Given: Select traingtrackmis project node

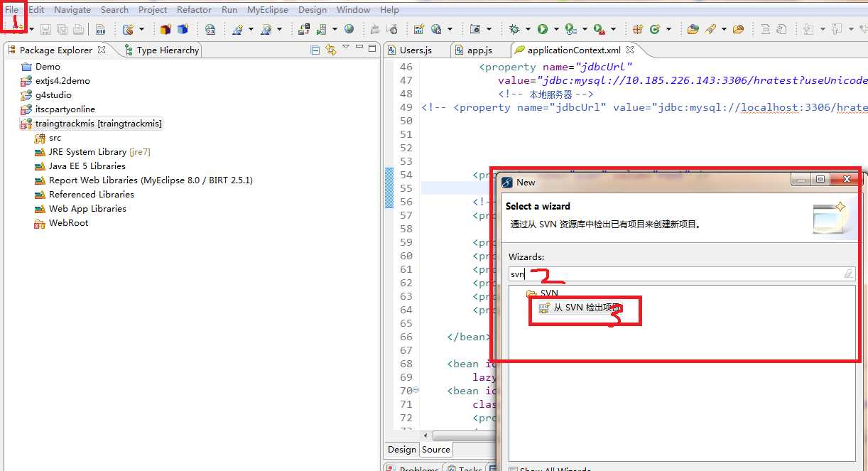Looking at the screenshot, I should pos(98,124).
